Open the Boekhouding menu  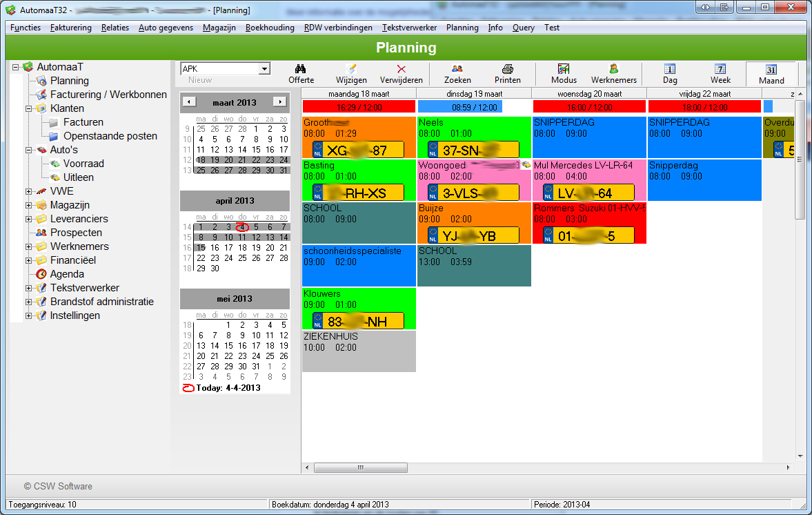270,28
